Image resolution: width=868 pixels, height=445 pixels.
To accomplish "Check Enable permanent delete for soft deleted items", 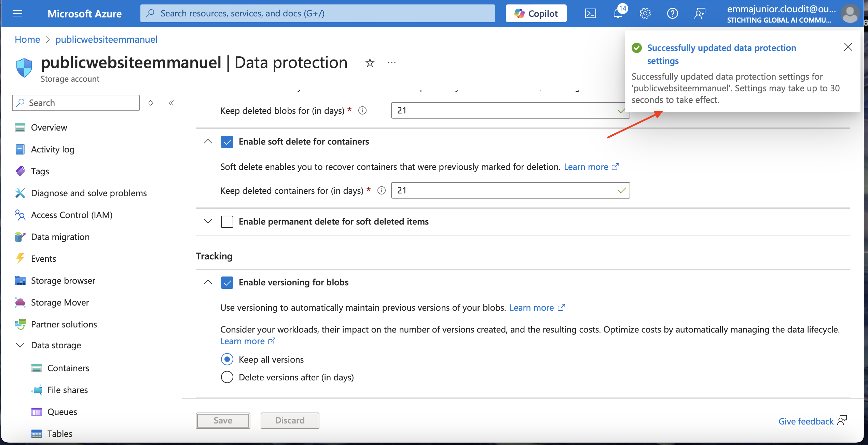I will [x=227, y=221].
